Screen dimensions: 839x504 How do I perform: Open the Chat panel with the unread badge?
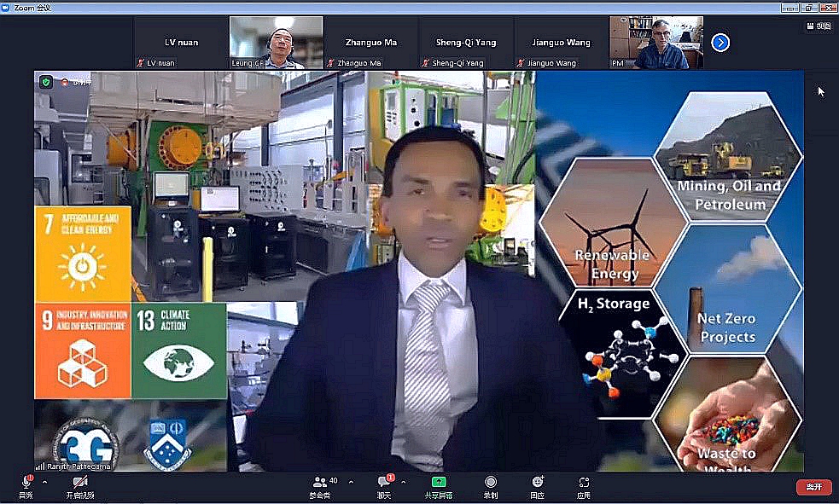(384, 484)
